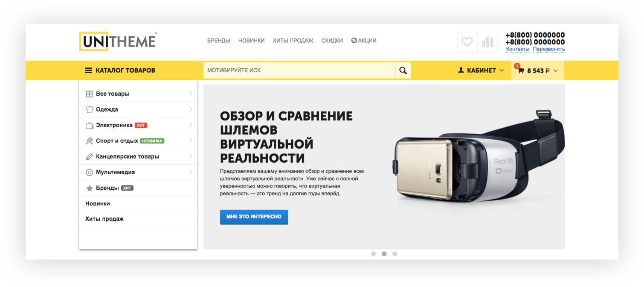Image resolution: width=644 pixels, height=287 pixels.
Task: Click the UniTheme logo
Action: (x=118, y=41)
